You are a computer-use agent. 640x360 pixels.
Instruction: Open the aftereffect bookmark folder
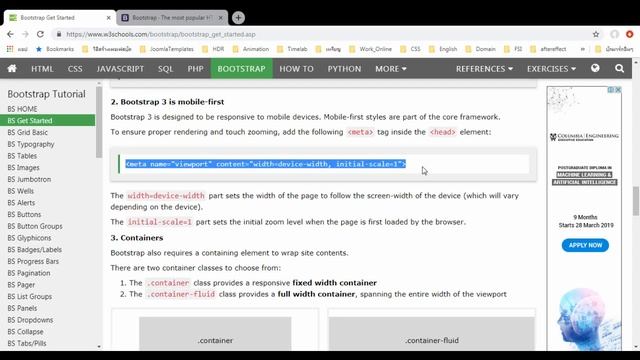pyautogui.click(x=548, y=49)
